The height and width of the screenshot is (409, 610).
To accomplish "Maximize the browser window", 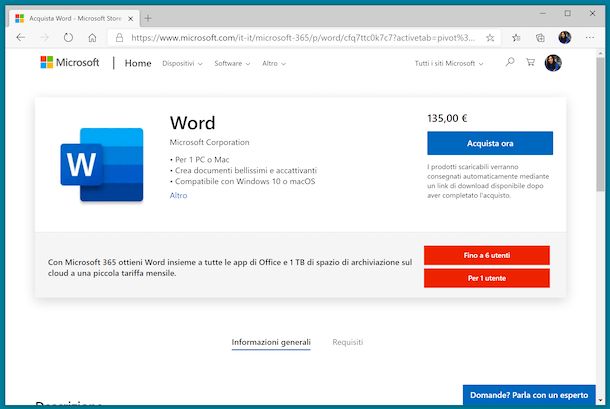I will point(568,13).
